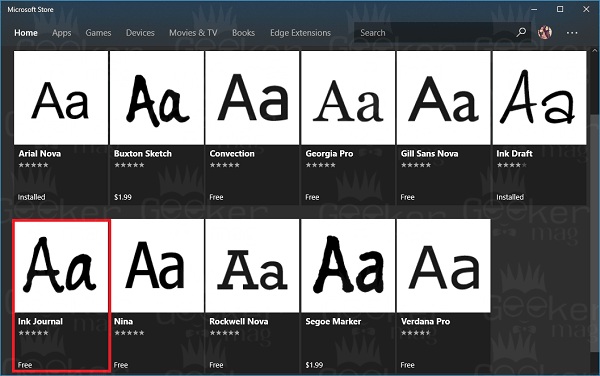This screenshot has width=600, height=376.
Task: Click the star rating under Arial Nova
Action: 33,165
